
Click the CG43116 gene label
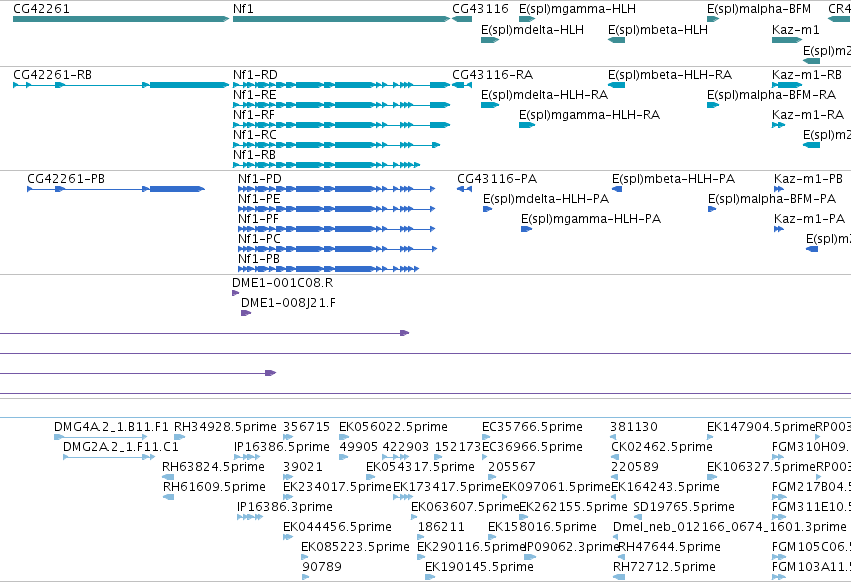point(480,9)
